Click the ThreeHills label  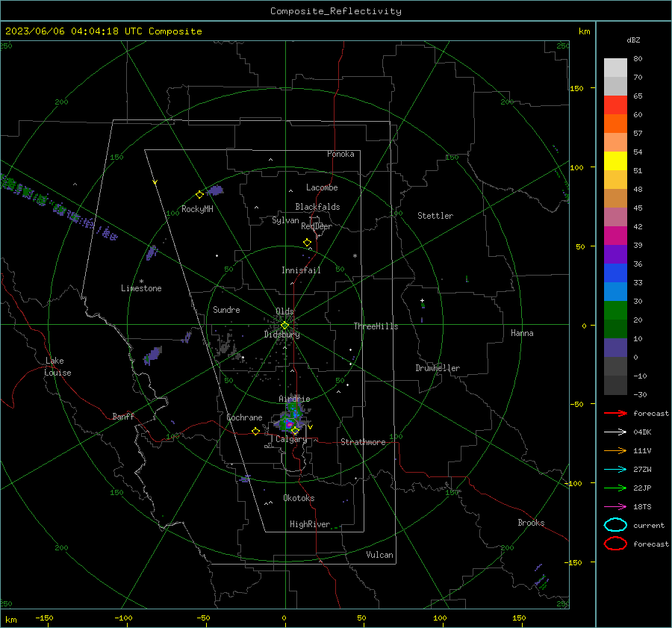click(376, 326)
